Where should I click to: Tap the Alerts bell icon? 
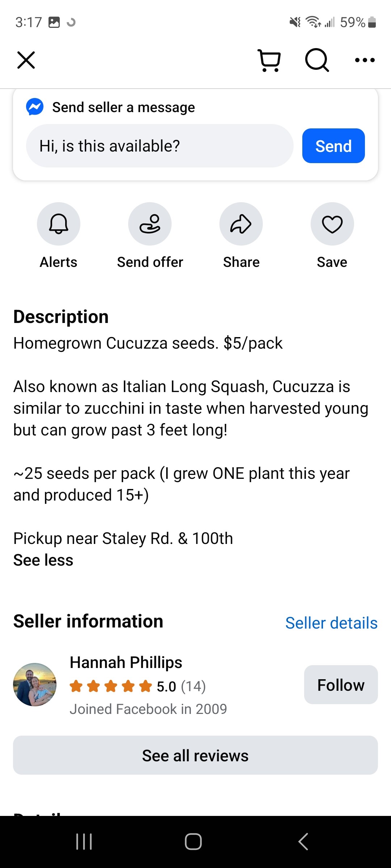coord(59,224)
